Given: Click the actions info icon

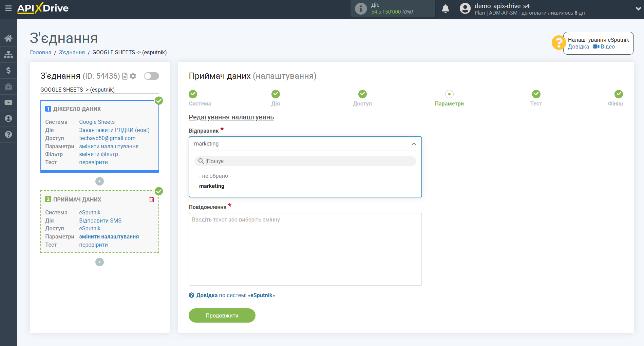Looking at the screenshot, I should 361,8.
